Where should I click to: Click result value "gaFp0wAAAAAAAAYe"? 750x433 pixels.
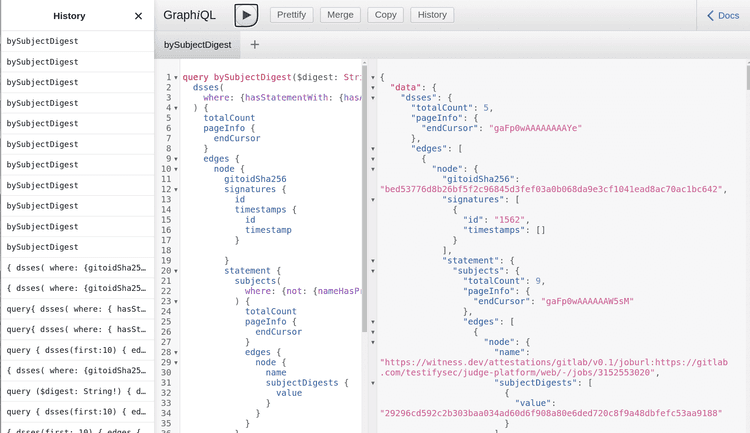pyautogui.click(x=535, y=128)
